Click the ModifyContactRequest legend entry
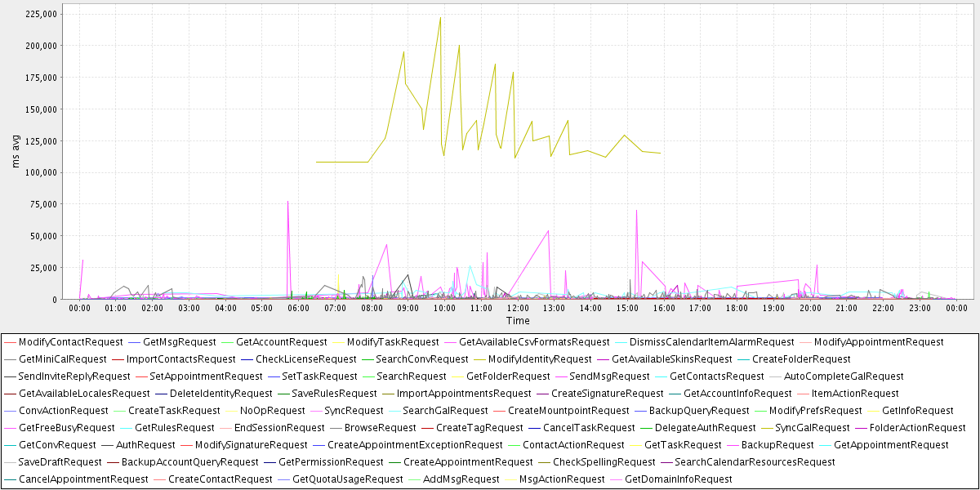This screenshot has width=980, height=490. coord(70,342)
